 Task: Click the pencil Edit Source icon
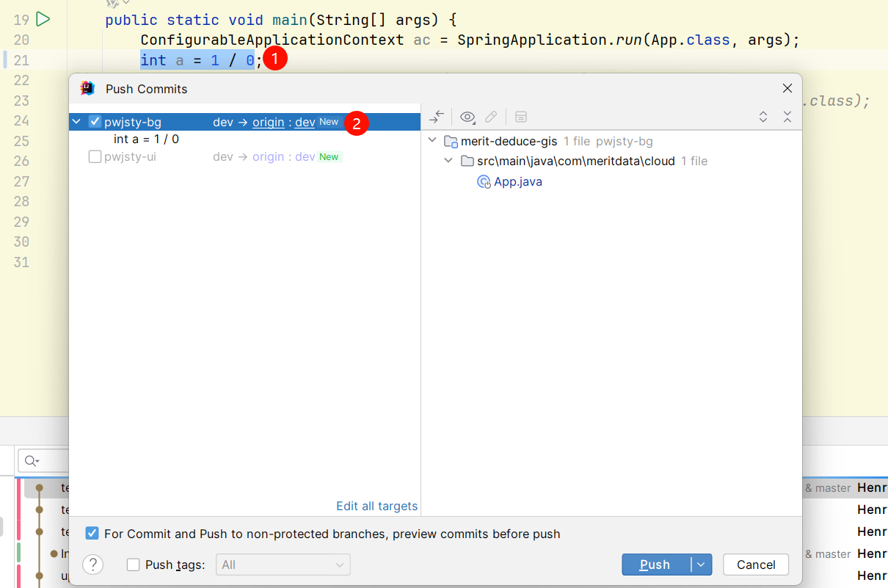(x=491, y=117)
